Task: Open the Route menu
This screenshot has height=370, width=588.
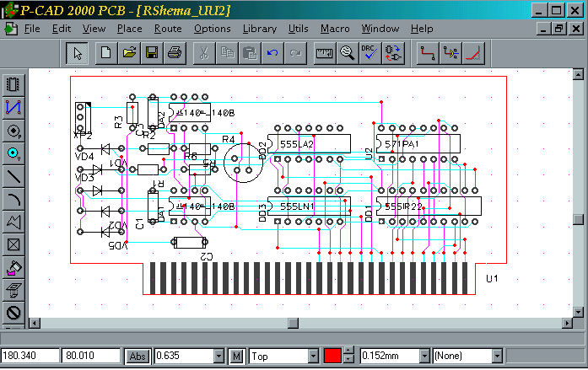Action: coord(168,29)
